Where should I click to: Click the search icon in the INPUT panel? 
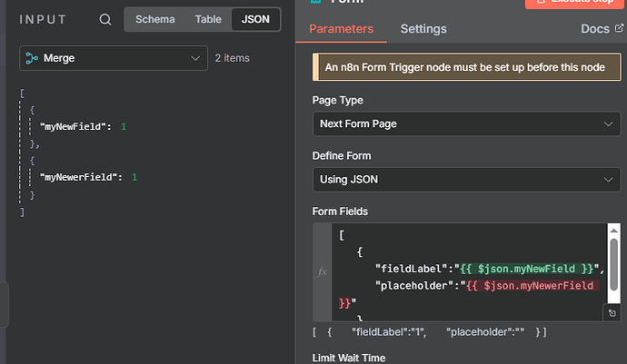pos(105,20)
